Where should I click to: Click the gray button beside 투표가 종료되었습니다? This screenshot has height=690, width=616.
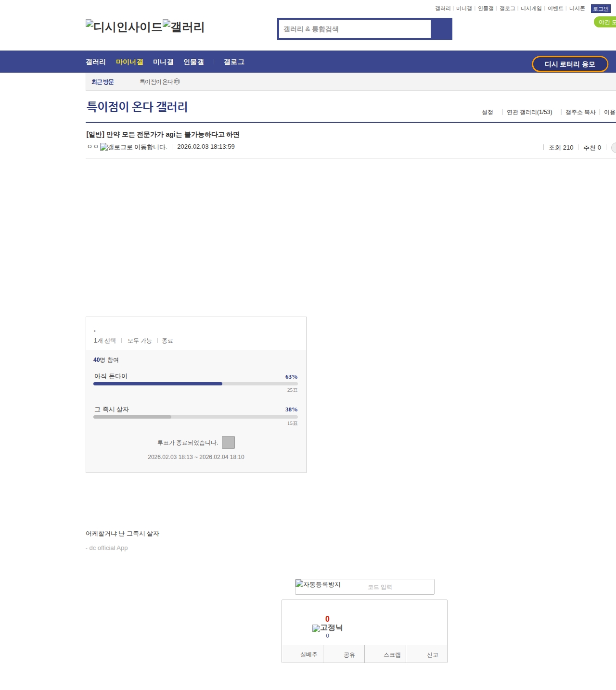[228, 443]
